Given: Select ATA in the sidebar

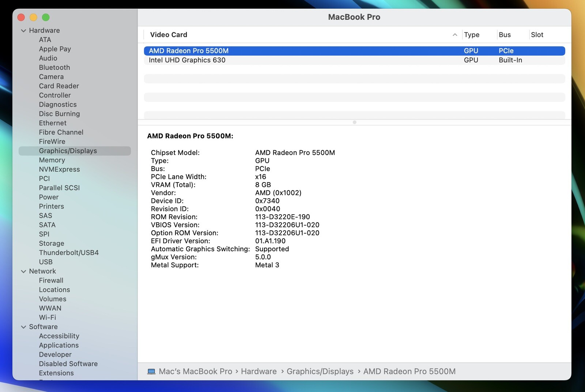Looking at the screenshot, I should click(x=45, y=39).
